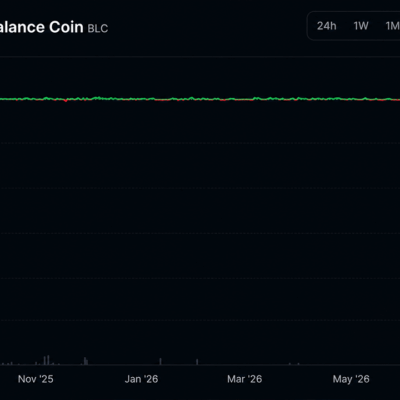The image size is (400, 400).
Task: Click the December volume bar cluster
Action: 86,361
